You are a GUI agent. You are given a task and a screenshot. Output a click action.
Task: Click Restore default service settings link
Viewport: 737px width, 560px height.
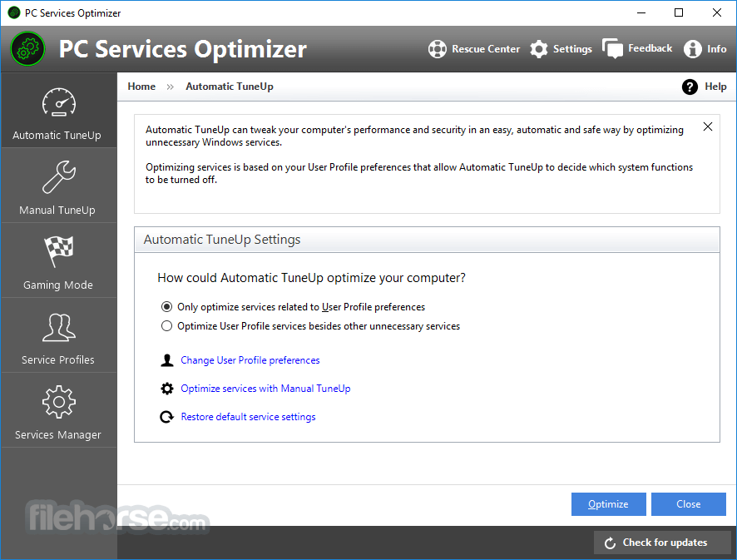pyautogui.click(x=248, y=417)
